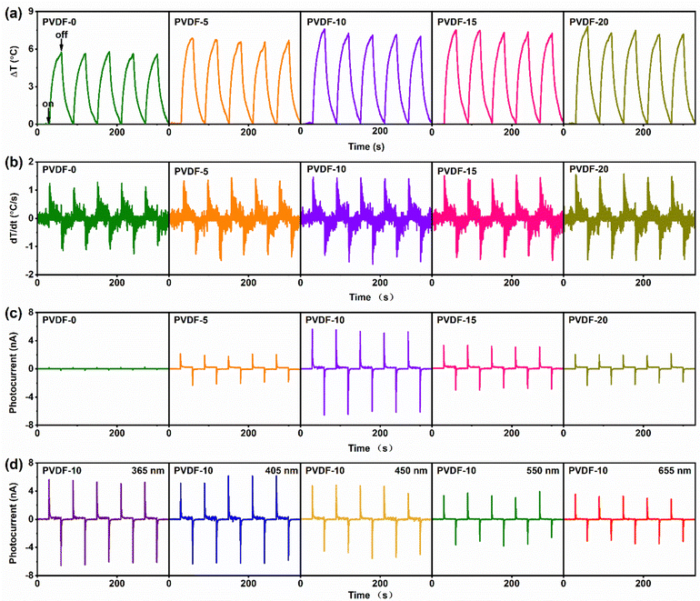
Task: Click the "550 nm" wavelength label
Action: (x=543, y=471)
